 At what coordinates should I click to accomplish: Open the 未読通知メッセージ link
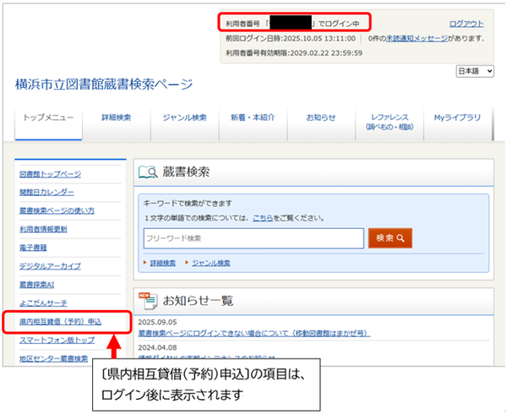tap(417, 38)
